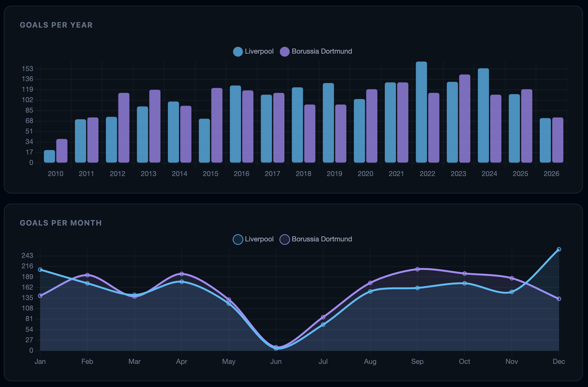
Task: Select Liverpool's January data point
Action: click(x=40, y=270)
